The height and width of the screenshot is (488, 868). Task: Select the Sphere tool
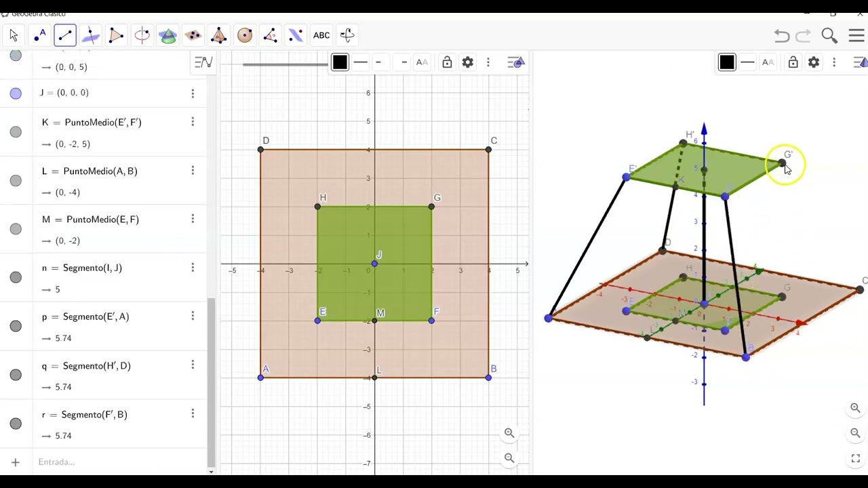coord(245,35)
